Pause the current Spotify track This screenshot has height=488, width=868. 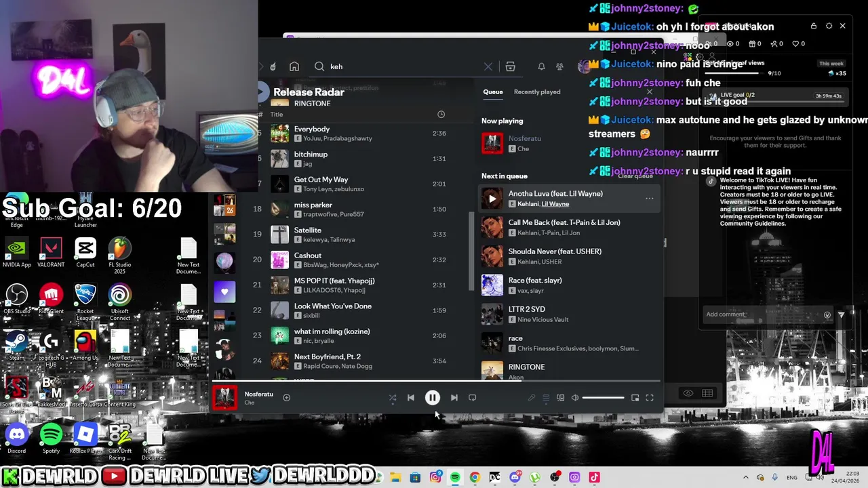[x=432, y=398]
